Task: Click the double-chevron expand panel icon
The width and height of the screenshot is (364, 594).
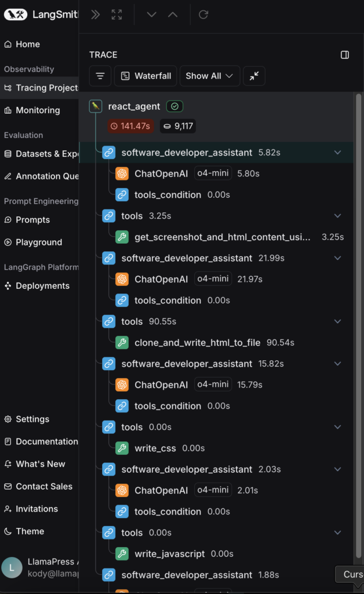Action: coord(96,15)
